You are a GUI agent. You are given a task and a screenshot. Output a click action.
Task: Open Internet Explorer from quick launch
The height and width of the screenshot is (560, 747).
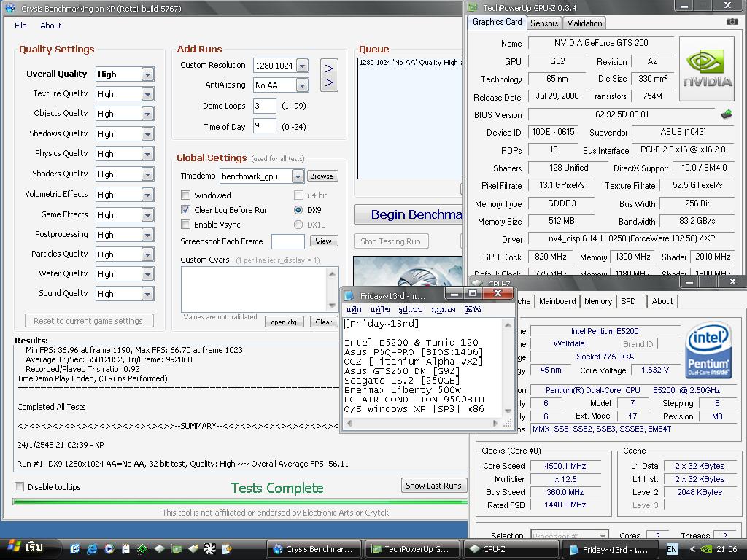tap(92, 548)
